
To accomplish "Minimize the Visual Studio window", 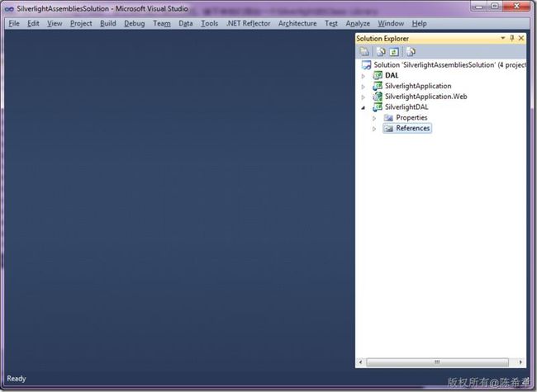I will [x=479, y=6].
